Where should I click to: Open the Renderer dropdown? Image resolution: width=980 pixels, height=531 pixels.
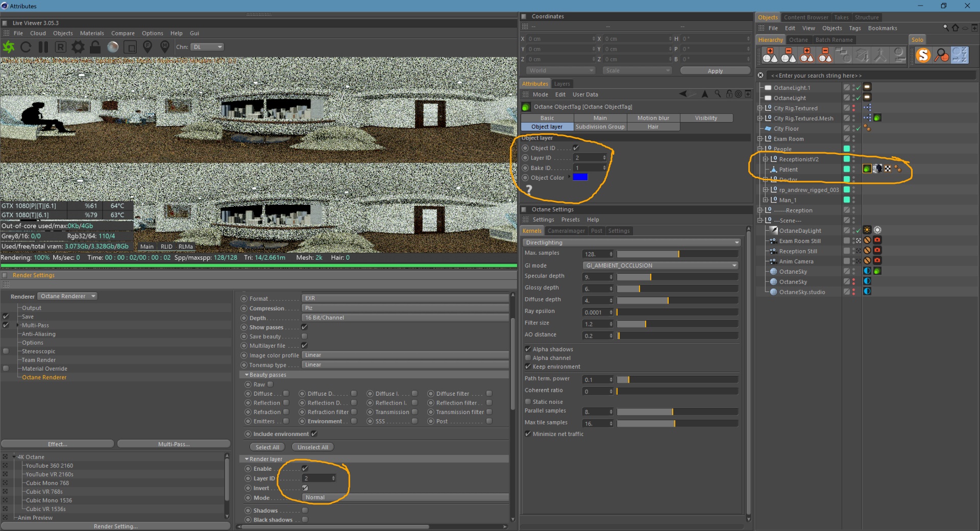[67, 296]
